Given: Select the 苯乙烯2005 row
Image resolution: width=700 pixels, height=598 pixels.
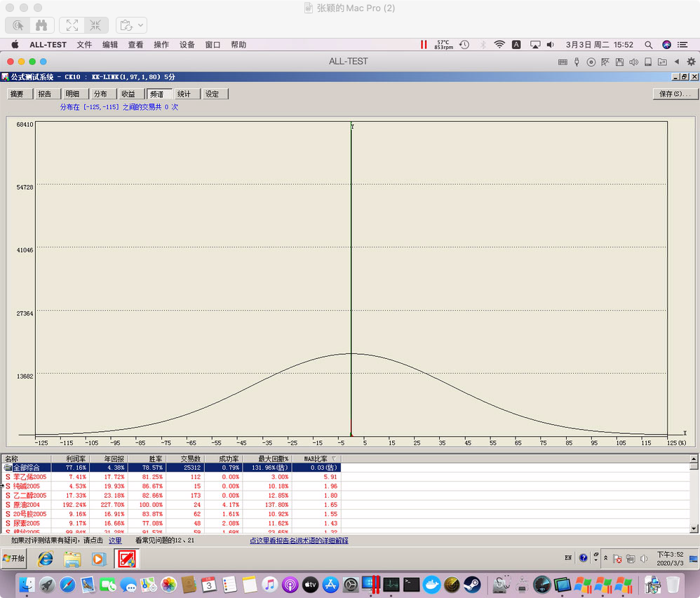Looking at the screenshot, I should [x=172, y=477].
